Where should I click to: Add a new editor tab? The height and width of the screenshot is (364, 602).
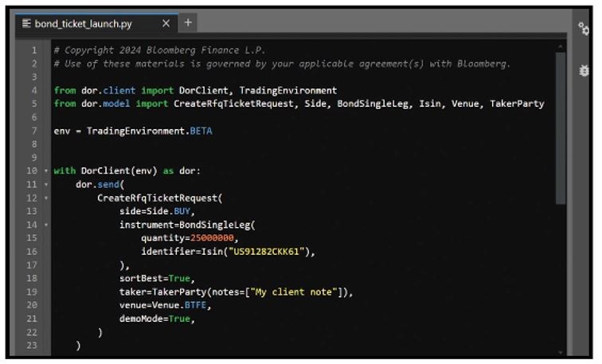pyautogui.click(x=188, y=22)
